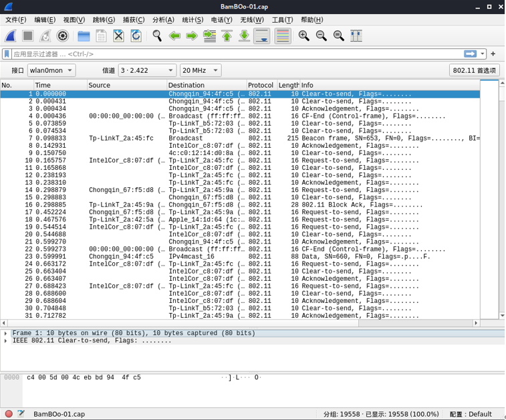Click the 802.11 首选项 button
This screenshot has width=506, height=420.
475,70
